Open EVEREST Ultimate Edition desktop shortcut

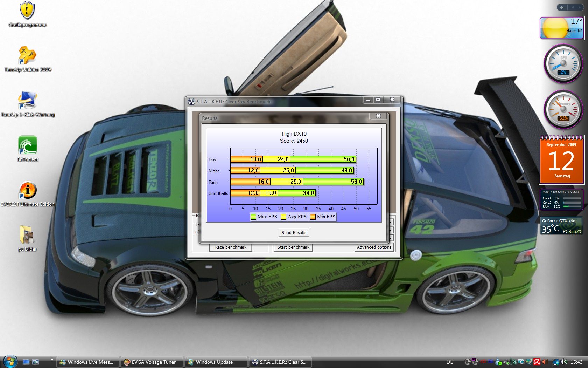point(28,193)
